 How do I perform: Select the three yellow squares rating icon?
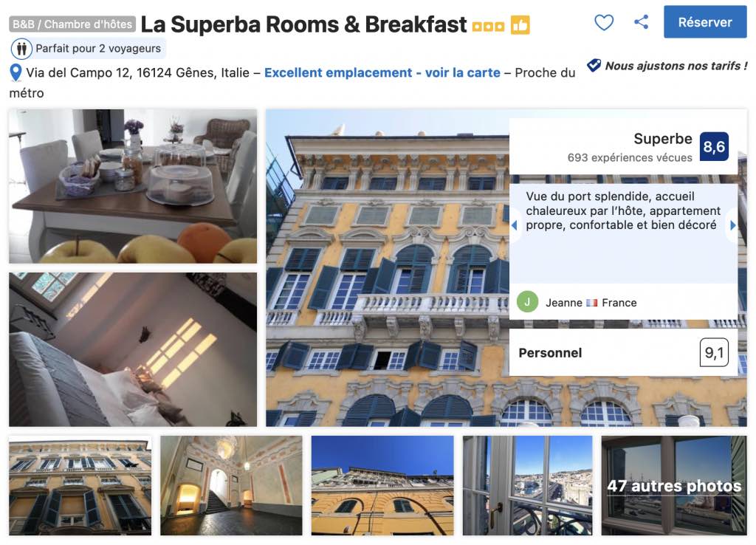(488, 27)
